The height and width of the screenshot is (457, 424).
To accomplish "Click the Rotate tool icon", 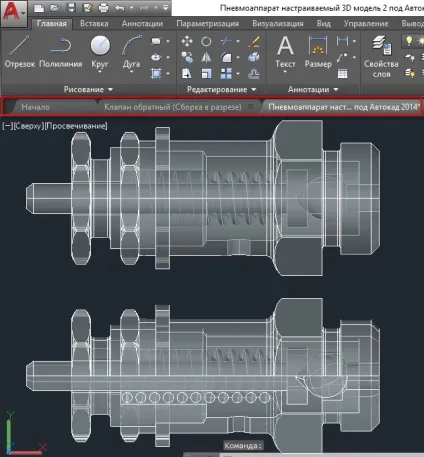I will tap(206, 41).
